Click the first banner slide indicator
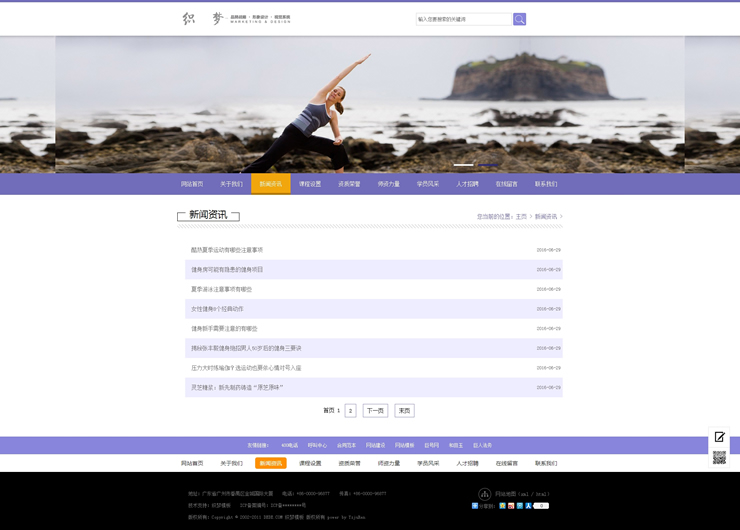This screenshot has width=740, height=530. pyautogui.click(x=463, y=165)
